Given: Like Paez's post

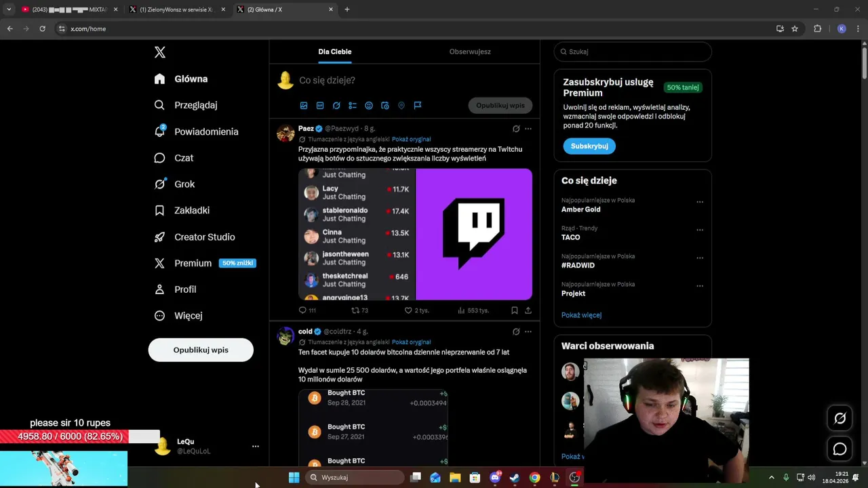Looking at the screenshot, I should pos(416,310).
